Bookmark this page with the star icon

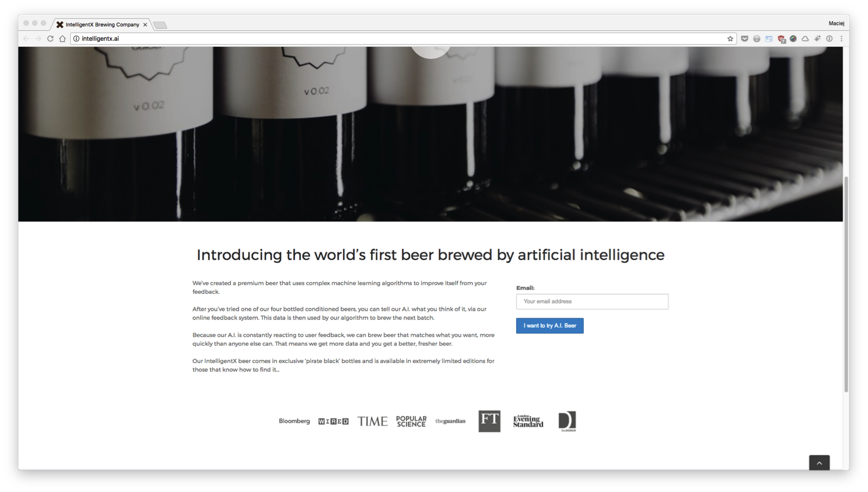730,38
